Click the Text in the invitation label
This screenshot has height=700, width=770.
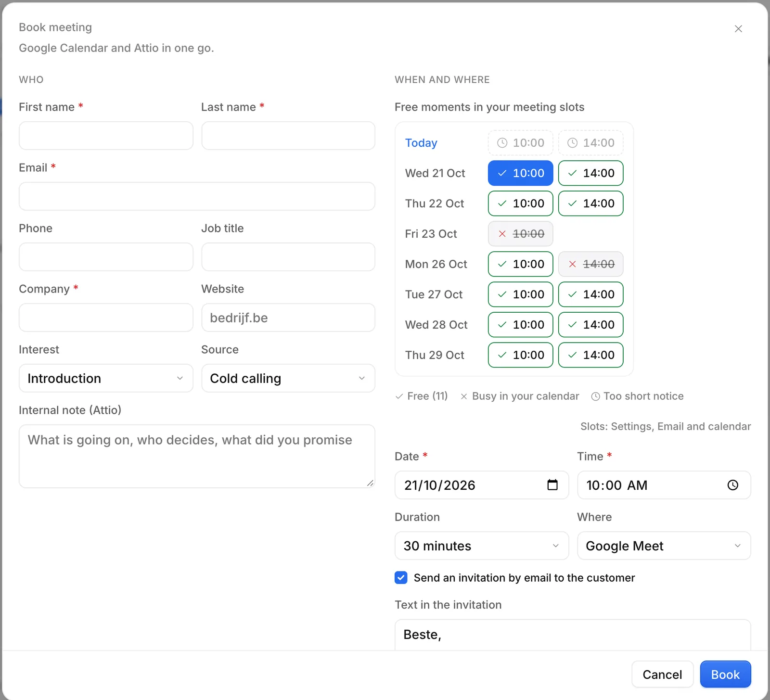coord(448,605)
